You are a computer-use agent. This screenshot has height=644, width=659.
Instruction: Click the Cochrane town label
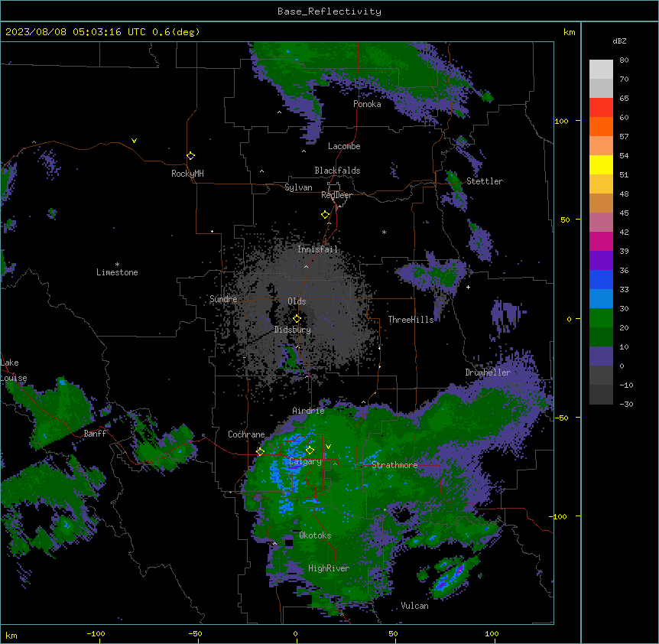(x=246, y=434)
